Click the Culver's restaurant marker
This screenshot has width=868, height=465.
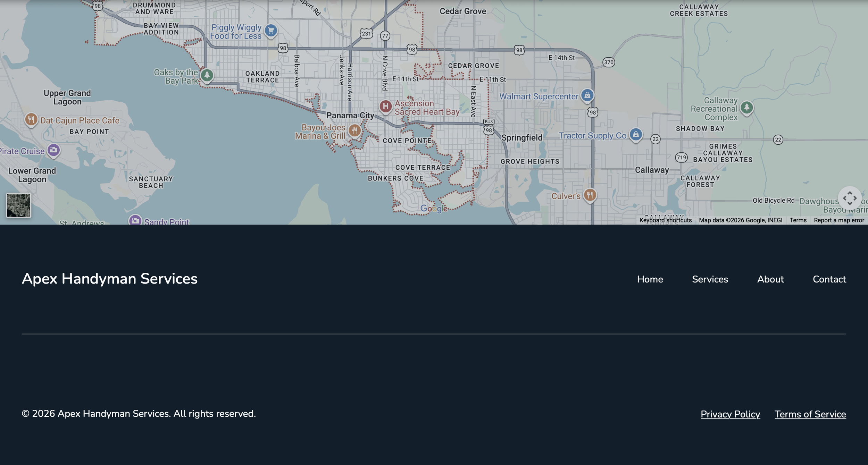click(x=590, y=195)
